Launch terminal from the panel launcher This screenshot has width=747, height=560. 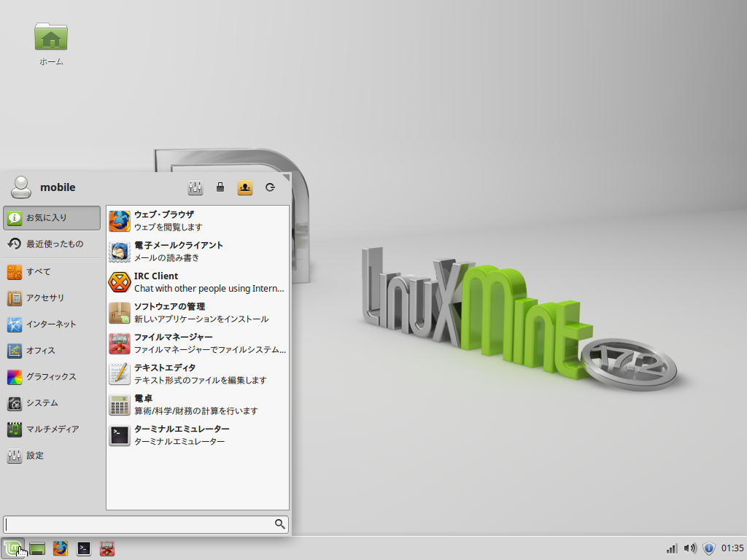(x=84, y=548)
